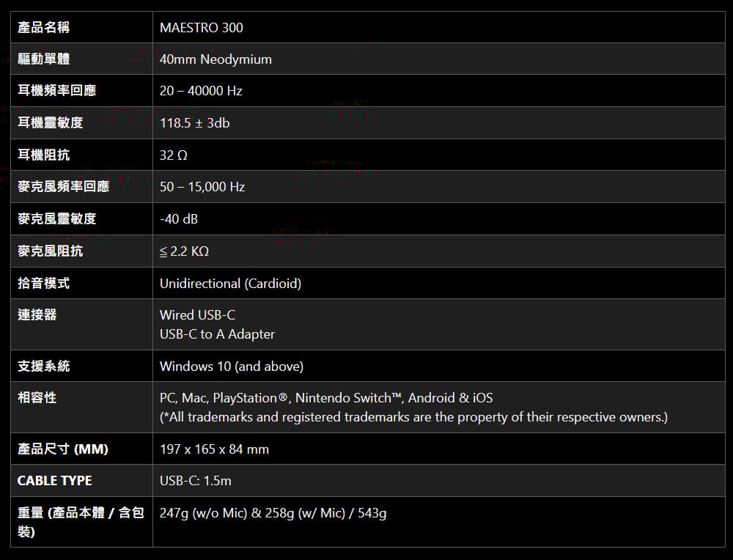Click the Unidirectional (Cardioid) text
The height and width of the screenshot is (560, 733).
point(230,283)
